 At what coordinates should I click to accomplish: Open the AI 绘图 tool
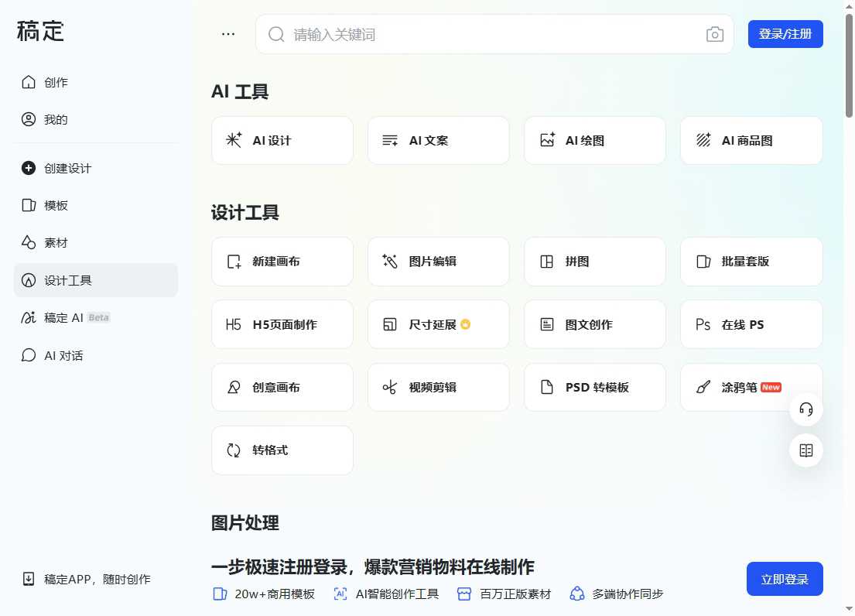coord(594,140)
